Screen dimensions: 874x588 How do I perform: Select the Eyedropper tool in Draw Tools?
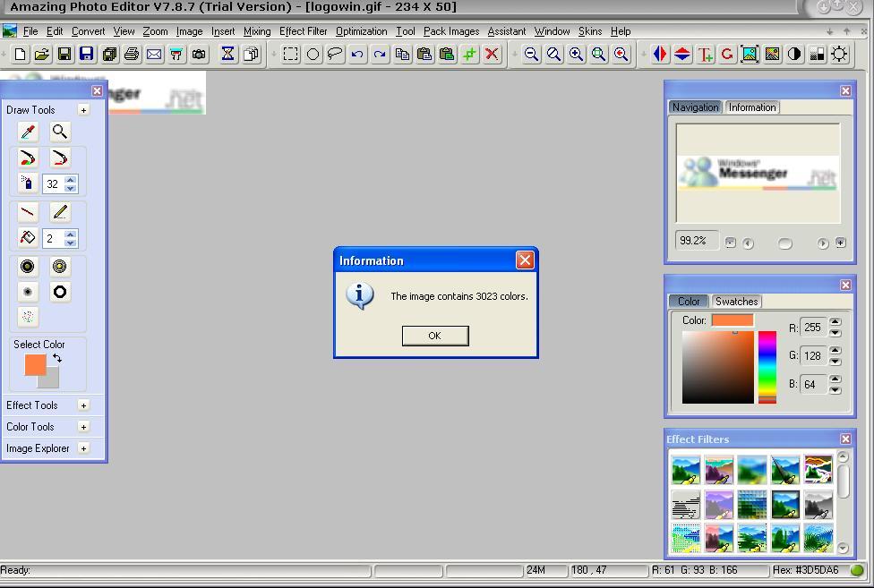click(x=27, y=132)
